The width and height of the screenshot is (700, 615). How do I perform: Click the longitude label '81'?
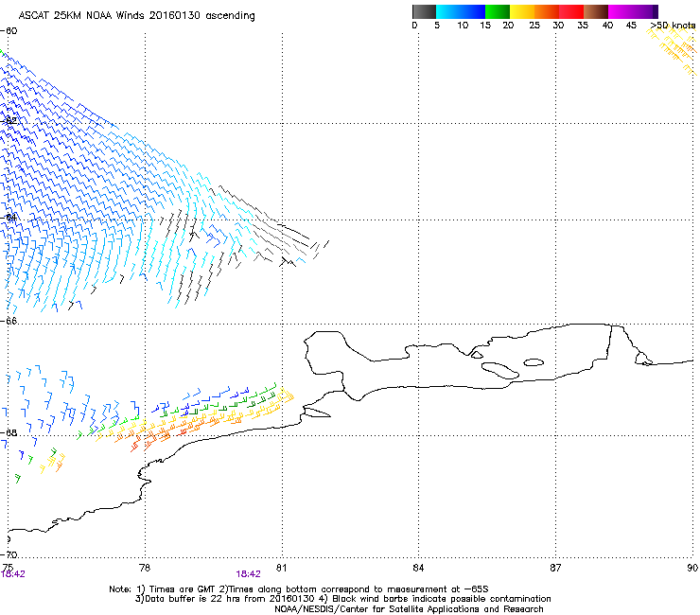[x=281, y=568]
